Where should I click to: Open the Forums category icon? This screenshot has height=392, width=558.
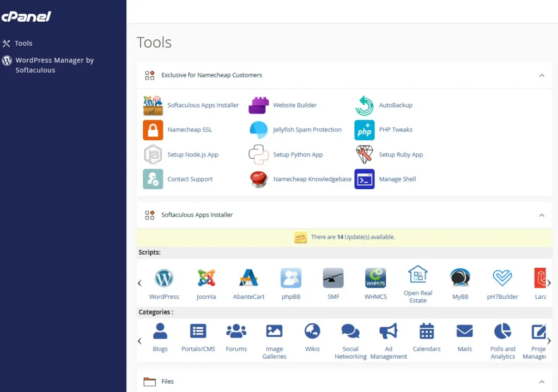click(x=236, y=331)
